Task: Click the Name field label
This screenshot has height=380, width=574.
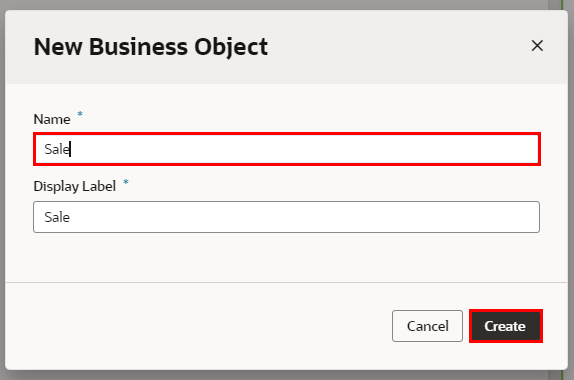Action: point(52,119)
